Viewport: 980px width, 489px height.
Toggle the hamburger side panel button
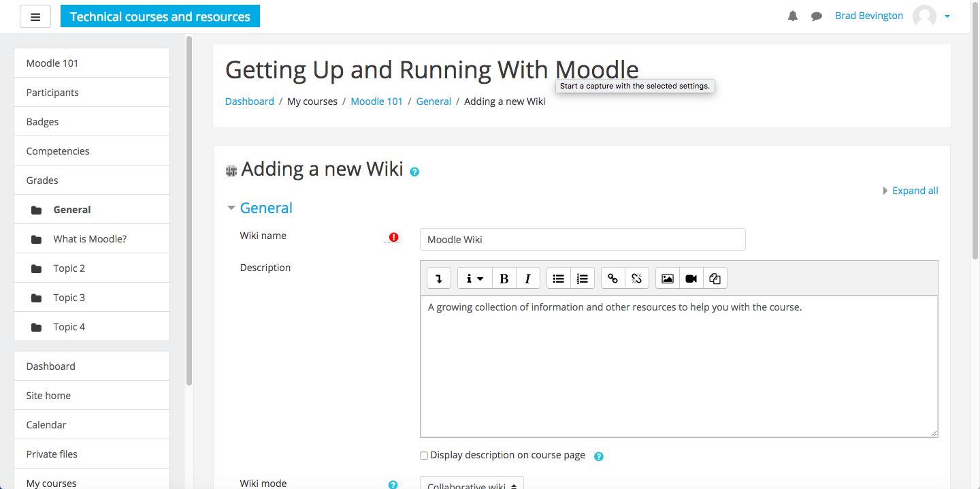tap(35, 17)
